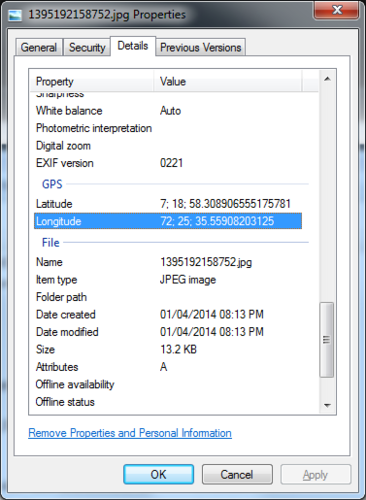
Task: Open the Previous Versions tab
Action: click(201, 47)
